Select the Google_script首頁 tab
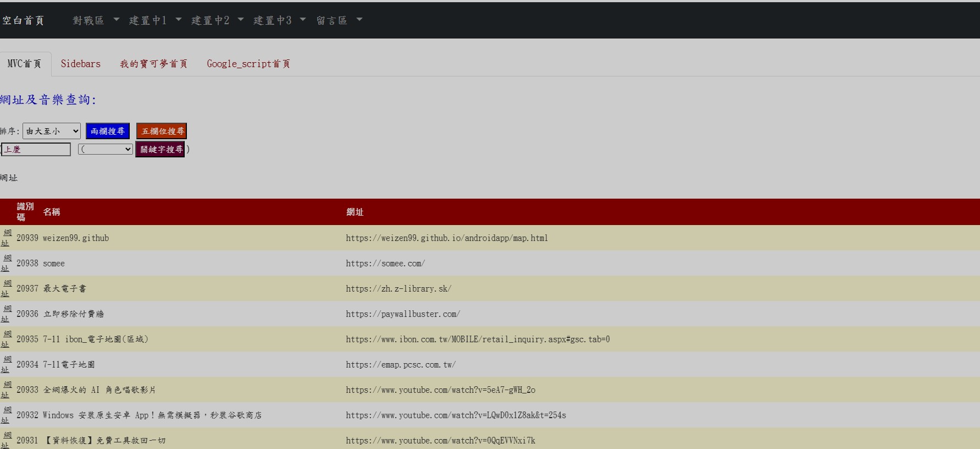This screenshot has width=980, height=449. point(248,64)
